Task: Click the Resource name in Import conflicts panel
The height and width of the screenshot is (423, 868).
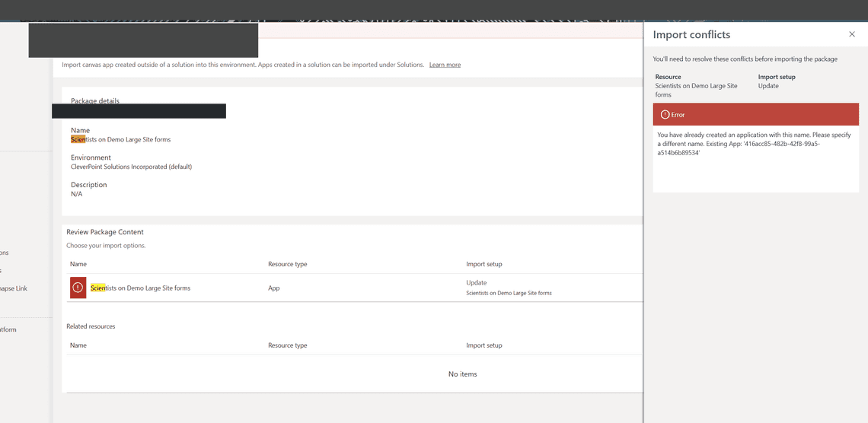Action: pyautogui.click(x=696, y=90)
